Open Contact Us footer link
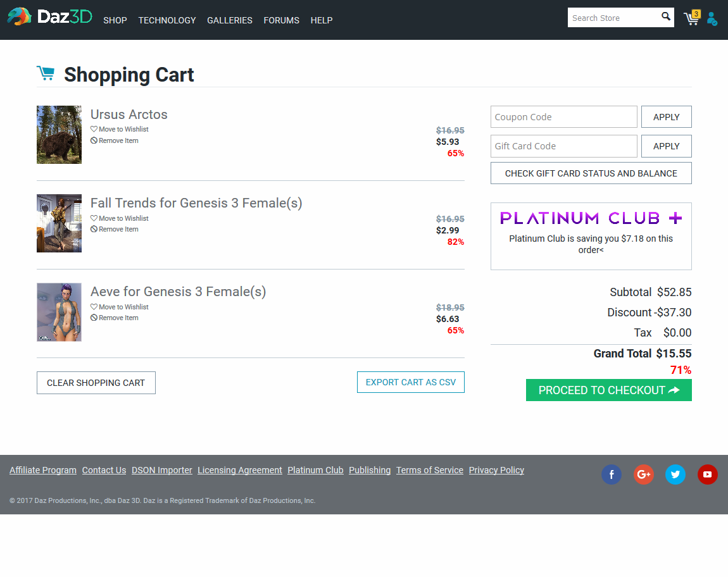This screenshot has height=577, width=728. coord(104,470)
